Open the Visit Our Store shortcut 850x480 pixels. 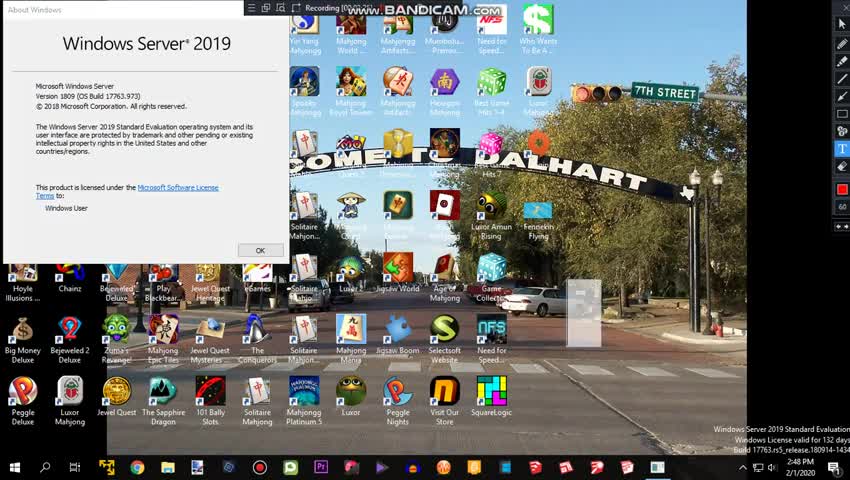(445, 402)
